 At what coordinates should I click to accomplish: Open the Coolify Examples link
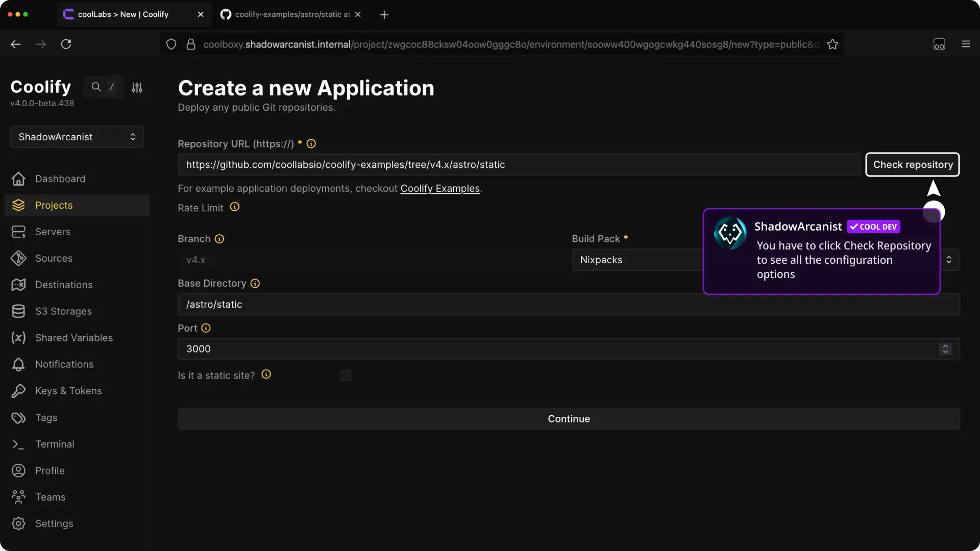point(439,189)
